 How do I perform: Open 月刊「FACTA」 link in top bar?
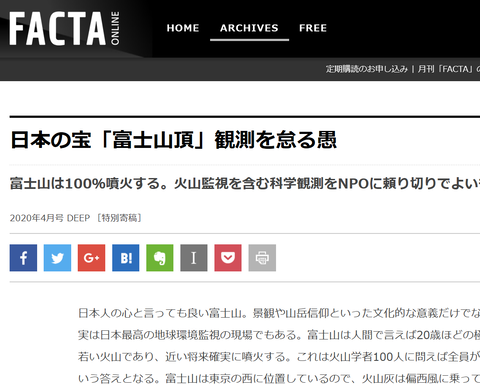[449, 69]
